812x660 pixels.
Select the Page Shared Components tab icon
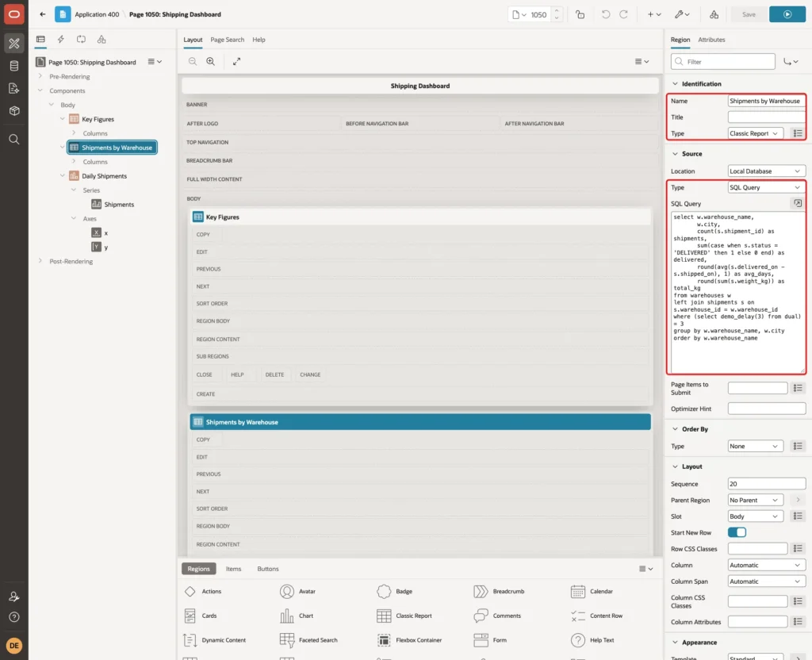pyautogui.click(x=101, y=40)
